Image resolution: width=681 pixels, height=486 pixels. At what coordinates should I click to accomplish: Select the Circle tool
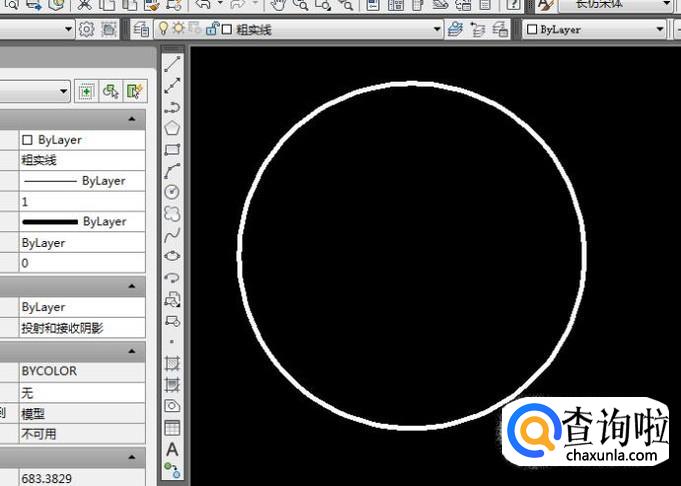tap(172, 192)
